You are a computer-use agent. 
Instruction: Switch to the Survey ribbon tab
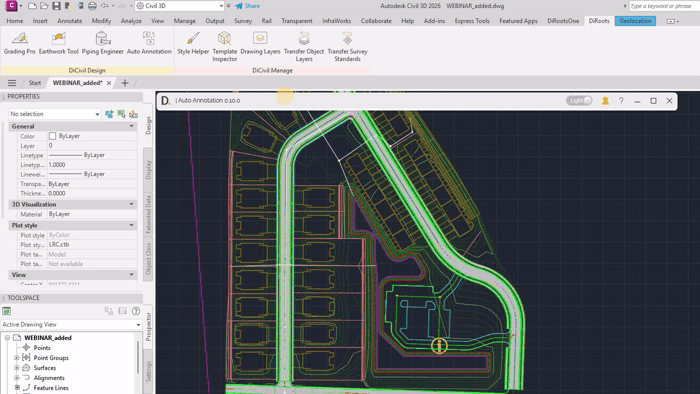(243, 21)
